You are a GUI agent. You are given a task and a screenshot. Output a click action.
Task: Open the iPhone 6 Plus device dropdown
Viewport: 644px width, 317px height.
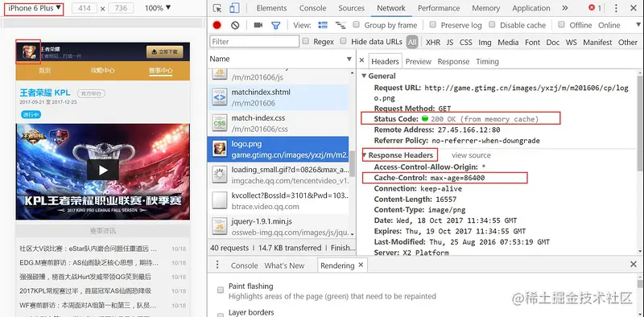point(35,8)
